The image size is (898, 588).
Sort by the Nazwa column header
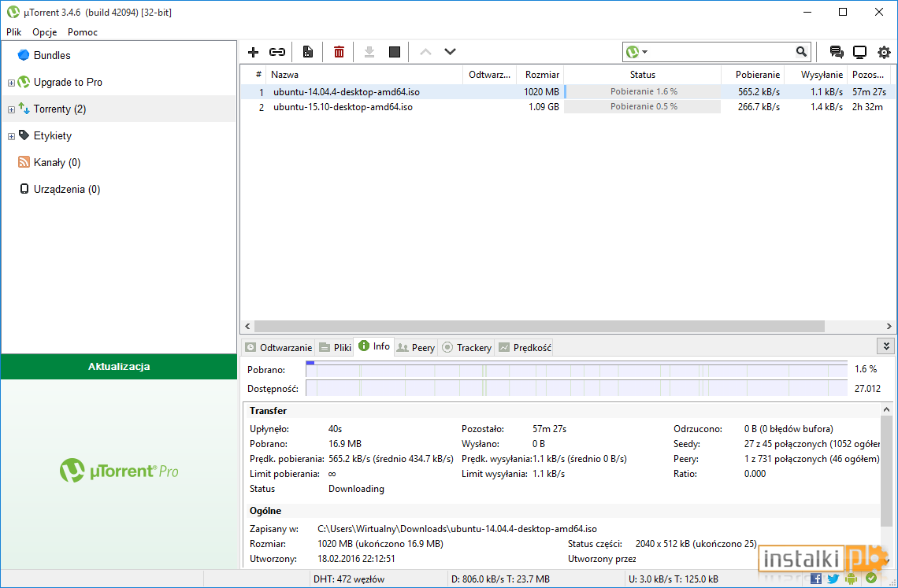click(x=364, y=75)
